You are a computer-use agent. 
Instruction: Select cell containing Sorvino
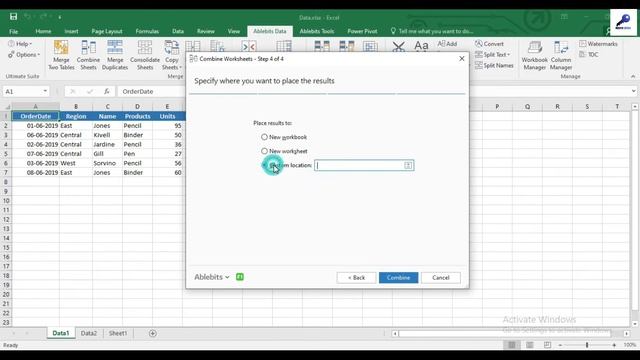(x=107, y=163)
